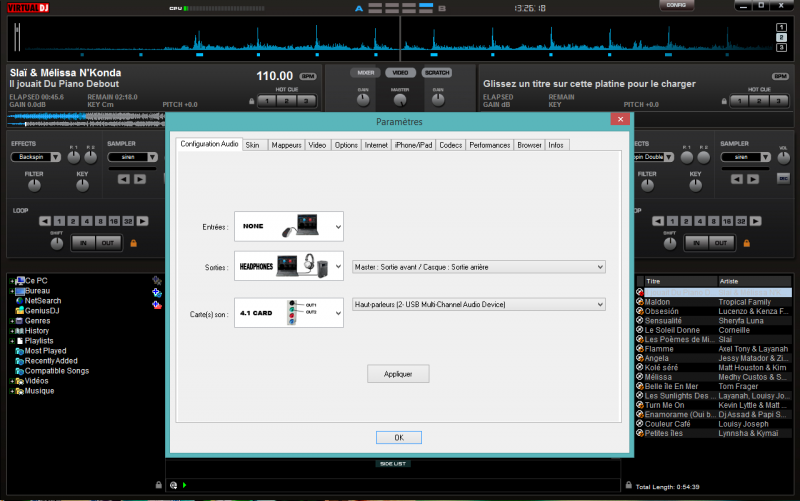Click the Appliquer button
This screenshot has height=501, width=800.
click(398, 373)
